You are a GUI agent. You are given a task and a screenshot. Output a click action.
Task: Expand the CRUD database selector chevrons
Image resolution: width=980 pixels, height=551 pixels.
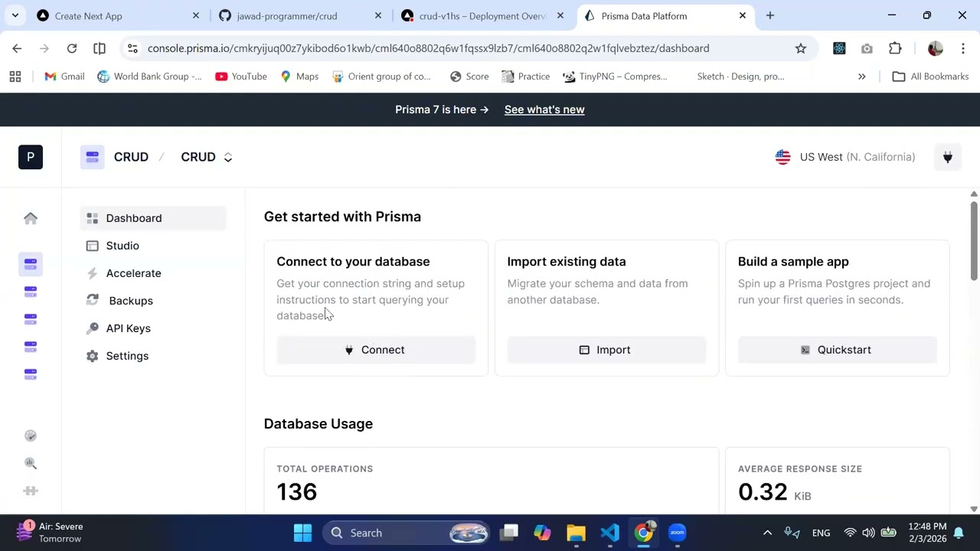[x=227, y=157]
